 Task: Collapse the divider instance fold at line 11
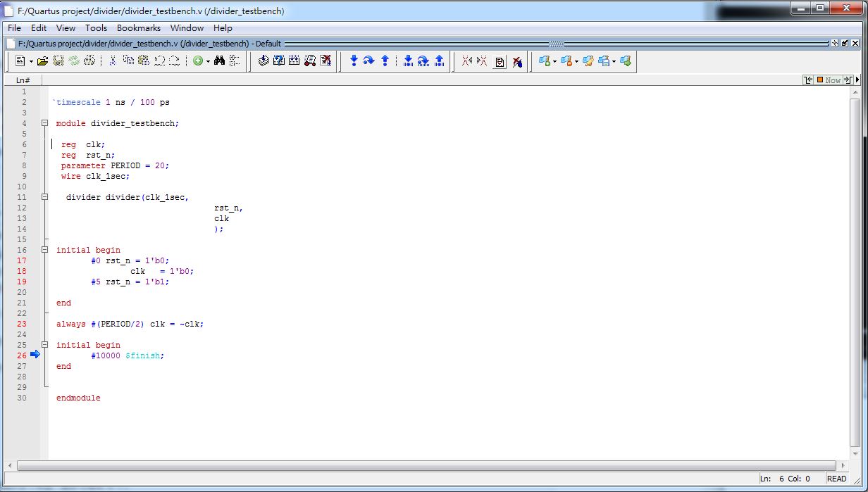pyautogui.click(x=44, y=197)
